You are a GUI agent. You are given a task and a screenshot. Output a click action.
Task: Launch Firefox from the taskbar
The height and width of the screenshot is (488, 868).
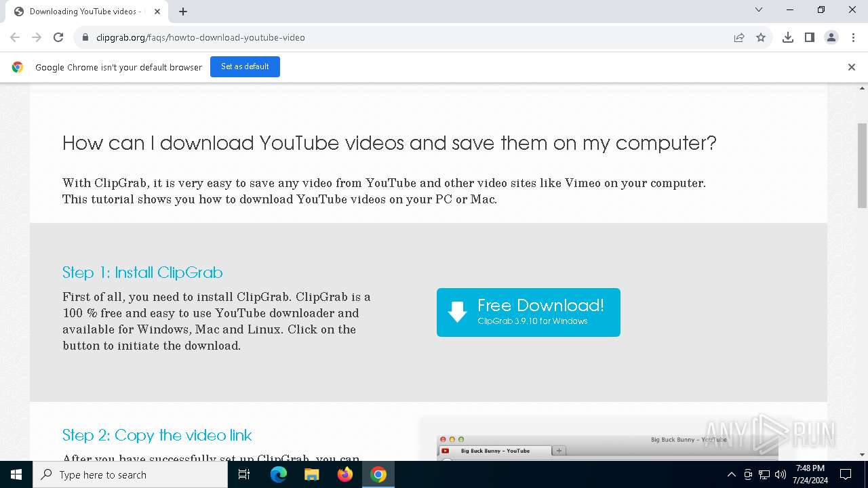345,474
